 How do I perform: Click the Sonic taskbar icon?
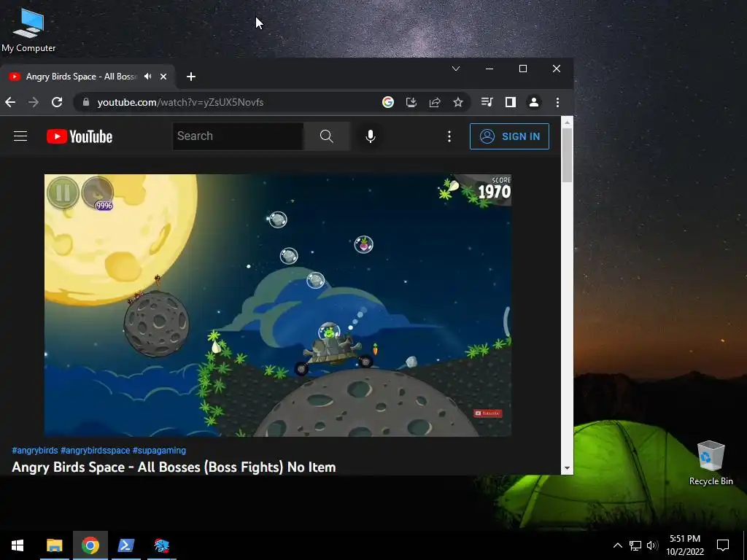162,545
